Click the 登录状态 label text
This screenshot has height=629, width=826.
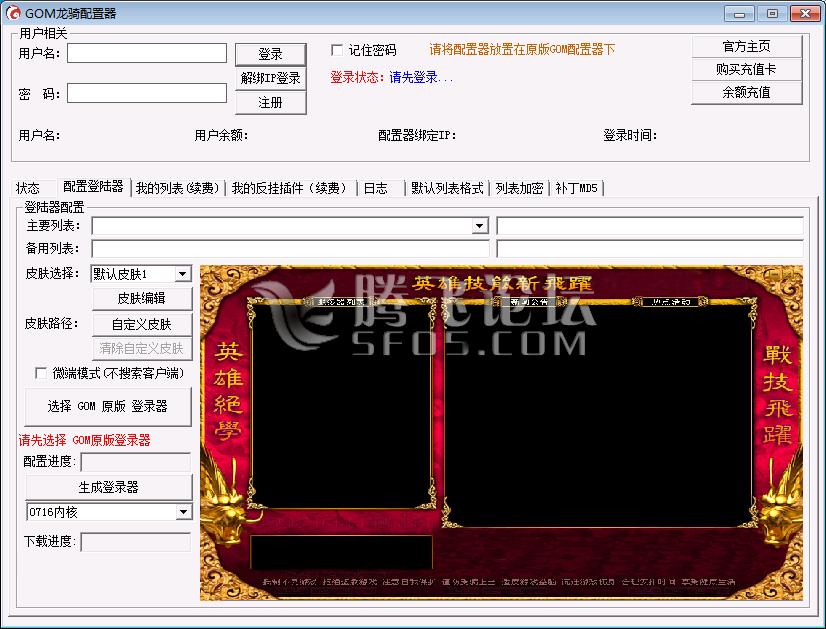tap(358, 77)
